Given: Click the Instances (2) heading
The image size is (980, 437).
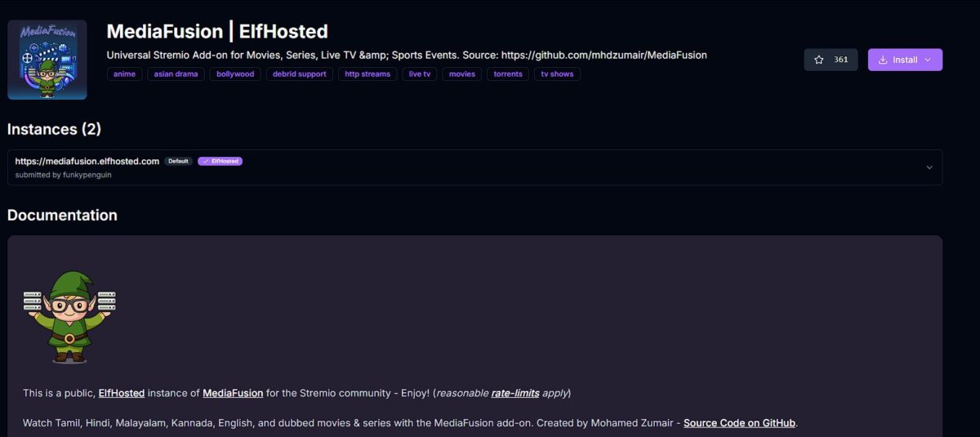Looking at the screenshot, I should (54, 129).
